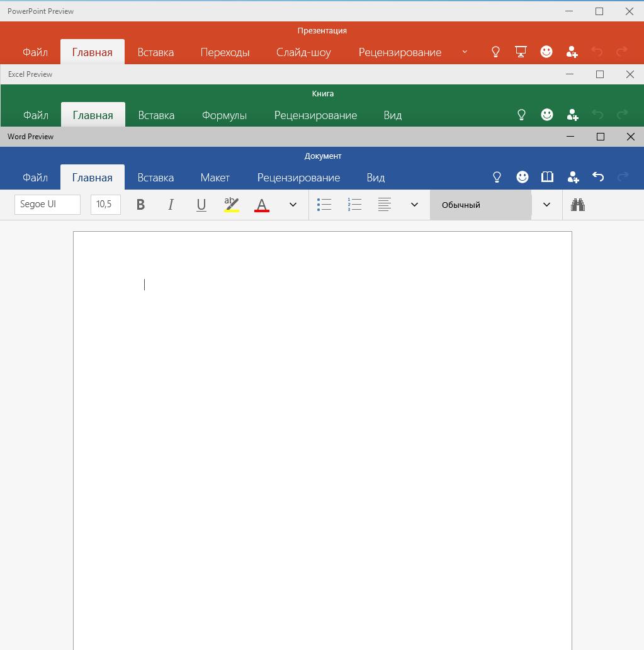Close the PowerPoint Preview window
This screenshot has width=644, height=650.
tap(630, 11)
